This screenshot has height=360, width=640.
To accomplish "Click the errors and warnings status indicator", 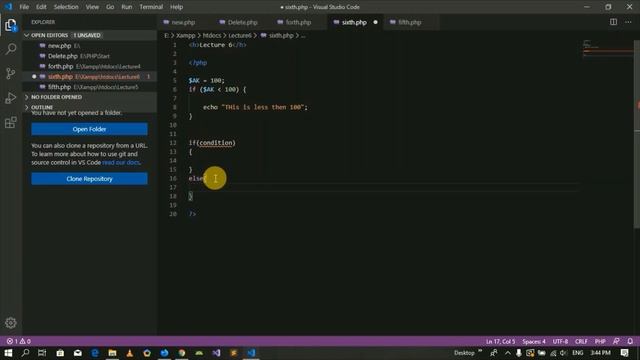I will 19,341.
